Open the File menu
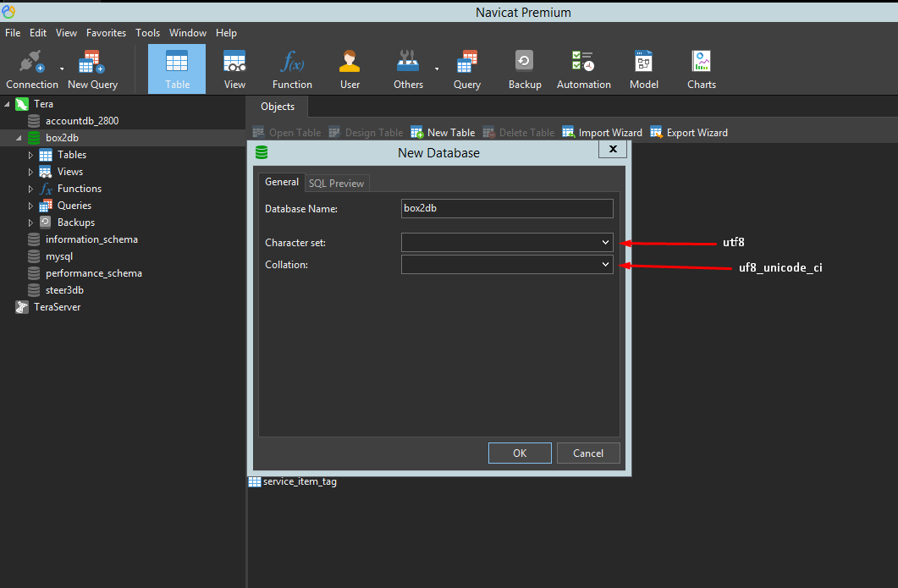 [x=13, y=33]
